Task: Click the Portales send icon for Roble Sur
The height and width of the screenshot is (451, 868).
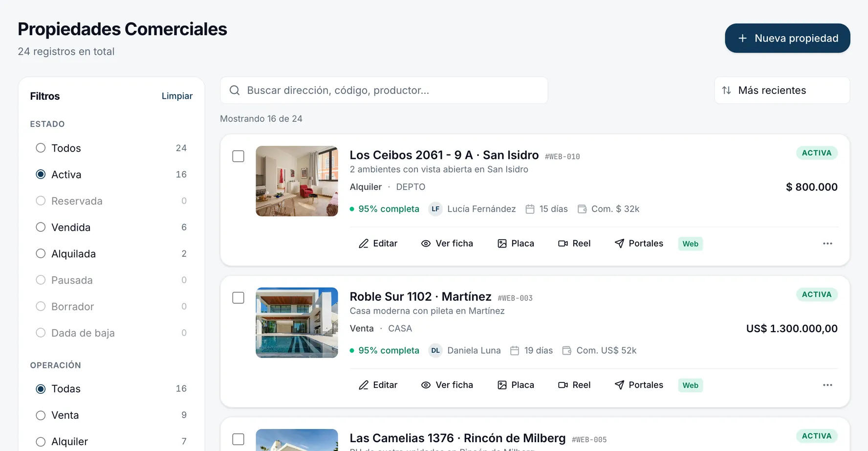Action: tap(619, 385)
